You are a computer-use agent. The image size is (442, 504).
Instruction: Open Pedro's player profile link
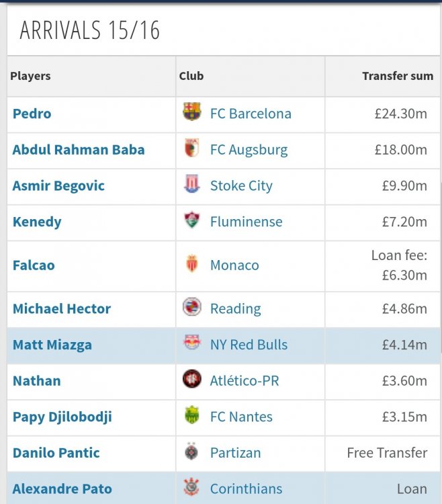[32, 114]
